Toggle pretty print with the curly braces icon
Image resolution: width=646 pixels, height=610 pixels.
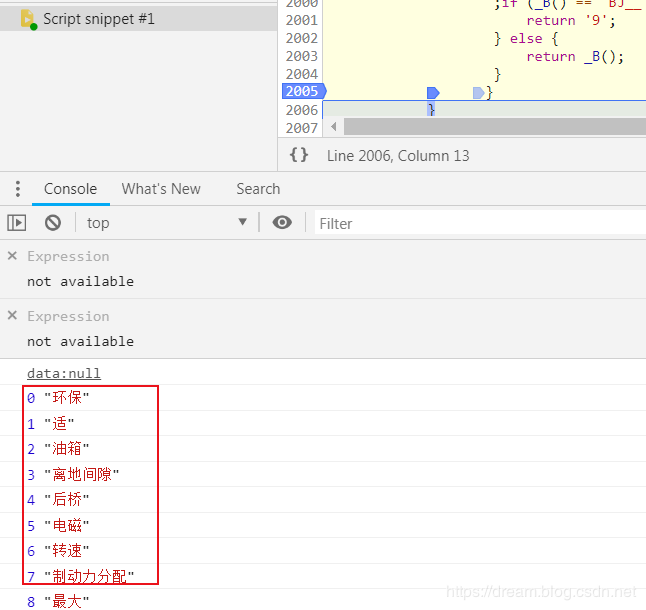299,155
